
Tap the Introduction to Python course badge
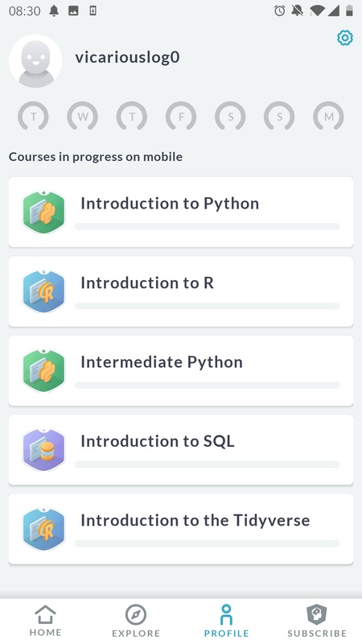pos(44,213)
